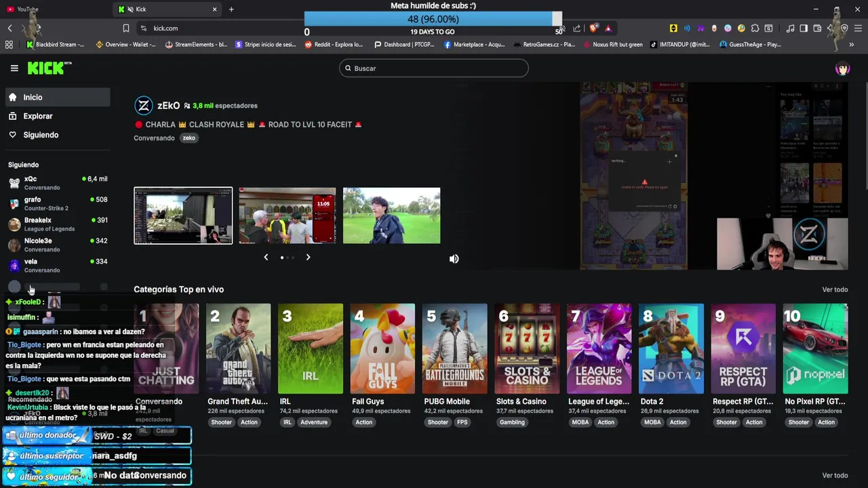Open Noxus Rift but green bookmark
Viewport: 868px width, 488px height.
(x=612, y=45)
